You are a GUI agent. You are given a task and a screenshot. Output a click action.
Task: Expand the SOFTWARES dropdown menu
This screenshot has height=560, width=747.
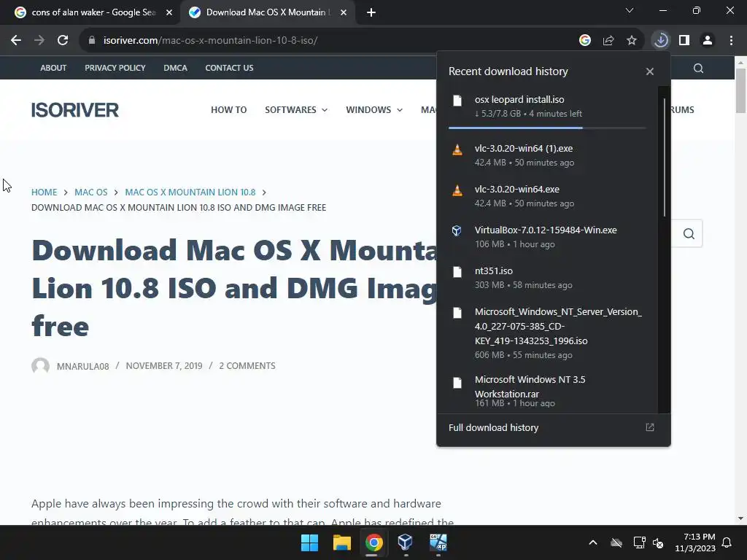(x=296, y=110)
